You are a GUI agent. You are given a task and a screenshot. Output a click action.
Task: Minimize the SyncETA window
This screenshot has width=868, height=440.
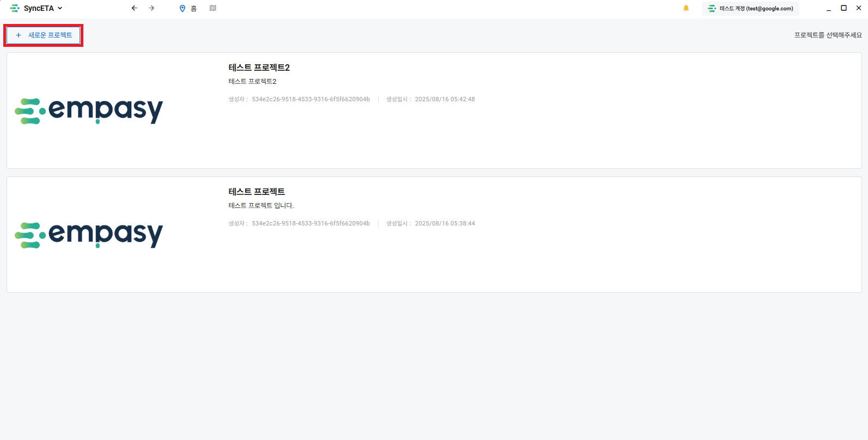point(828,8)
